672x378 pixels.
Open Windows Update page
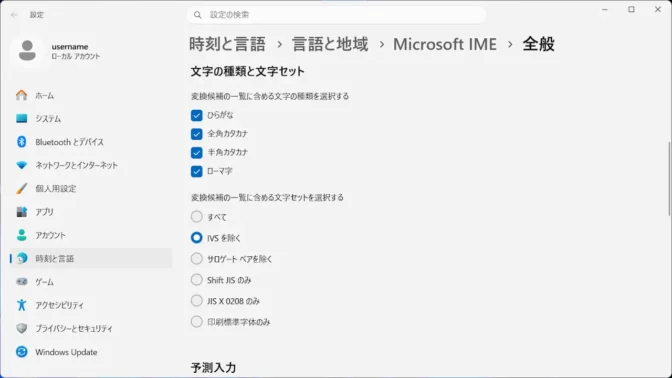pos(91,352)
